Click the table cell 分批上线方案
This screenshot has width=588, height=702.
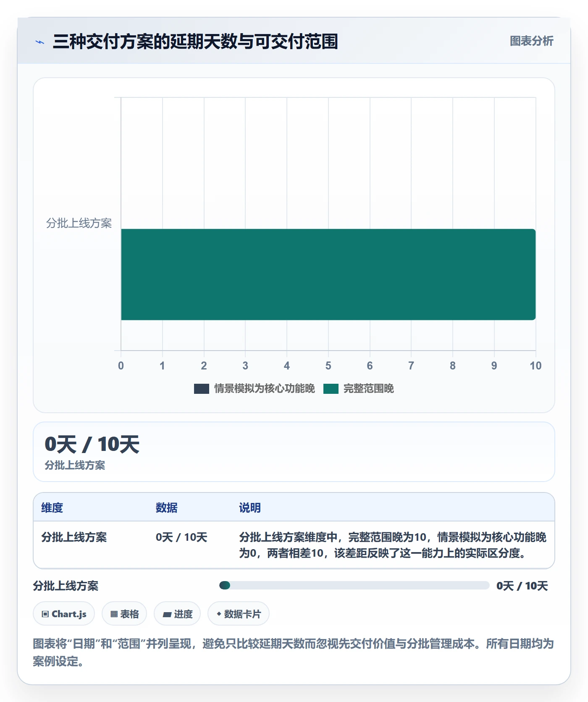tap(74, 537)
